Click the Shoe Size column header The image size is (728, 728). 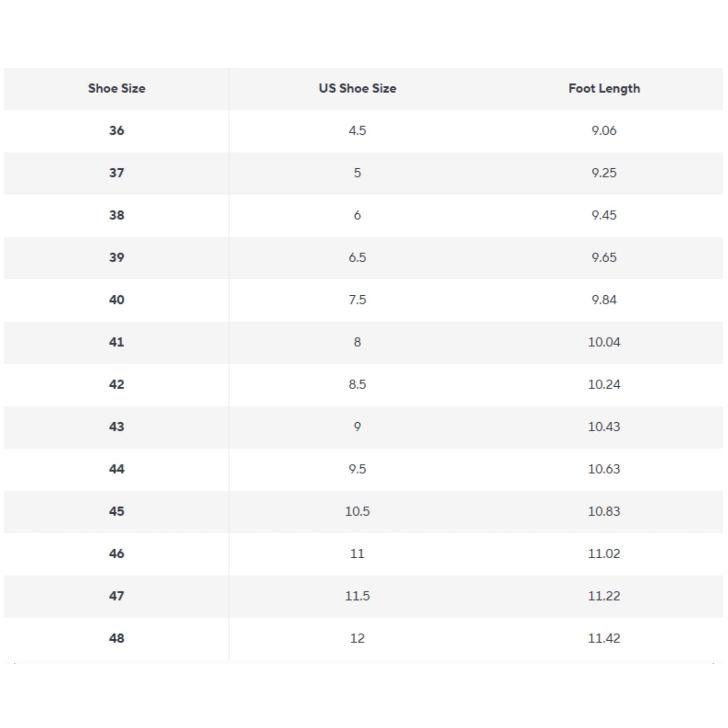(x=116, y=88)
